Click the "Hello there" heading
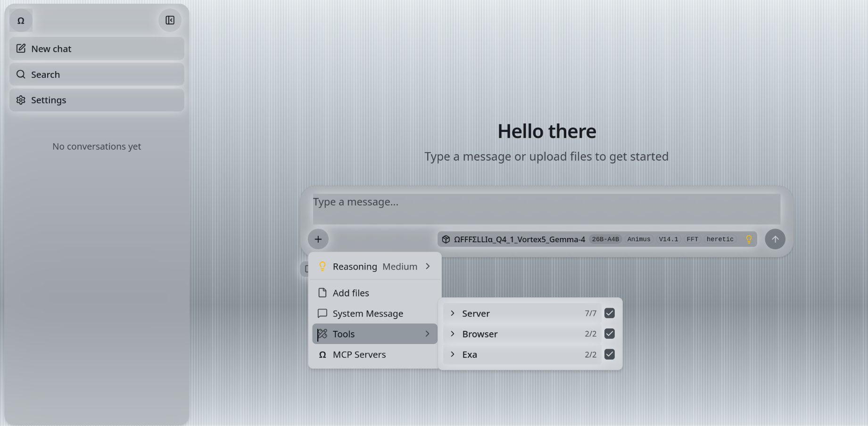Viewport: 868px width, 426px height. [x=547, y=131]
